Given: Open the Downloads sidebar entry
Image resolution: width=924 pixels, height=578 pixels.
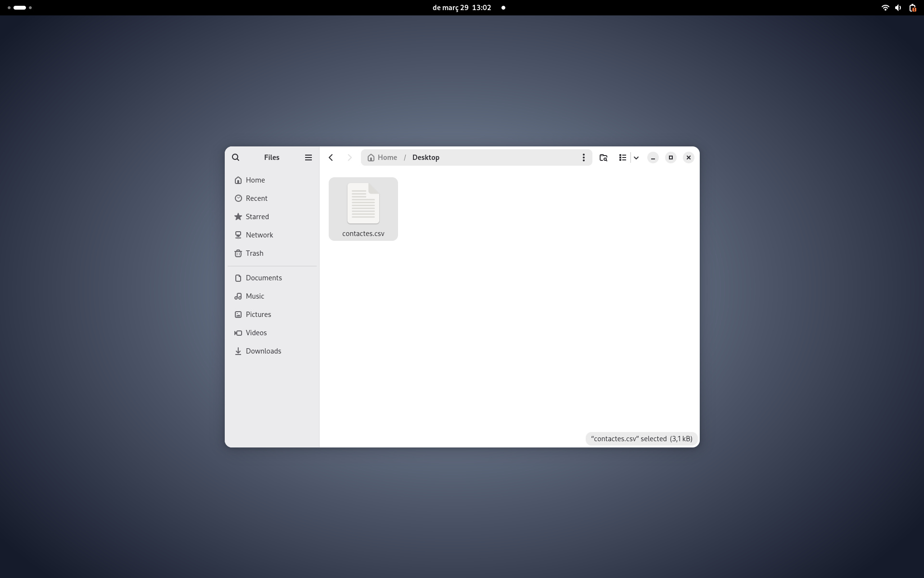Looking at the screenshot, I should (263, 351).
